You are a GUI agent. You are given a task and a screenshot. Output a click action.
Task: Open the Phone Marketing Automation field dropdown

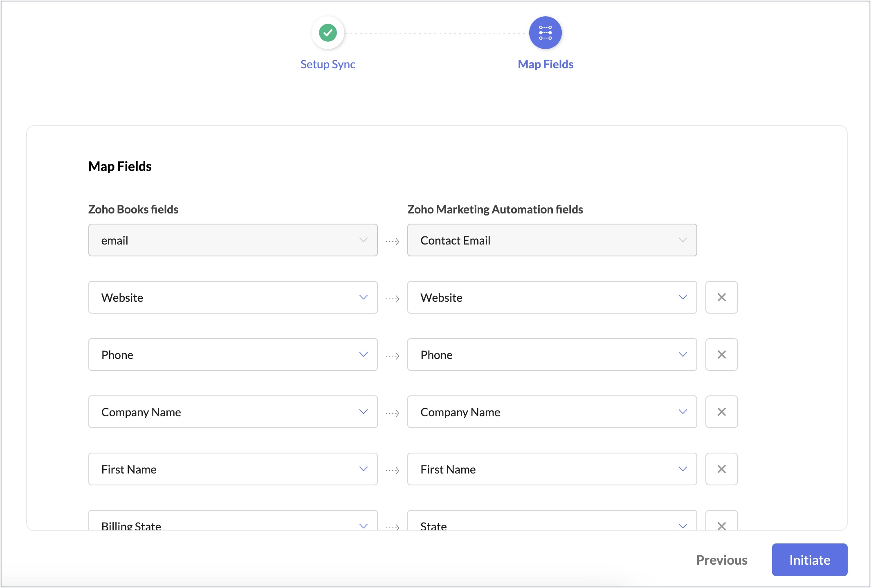tap(552, 355)
